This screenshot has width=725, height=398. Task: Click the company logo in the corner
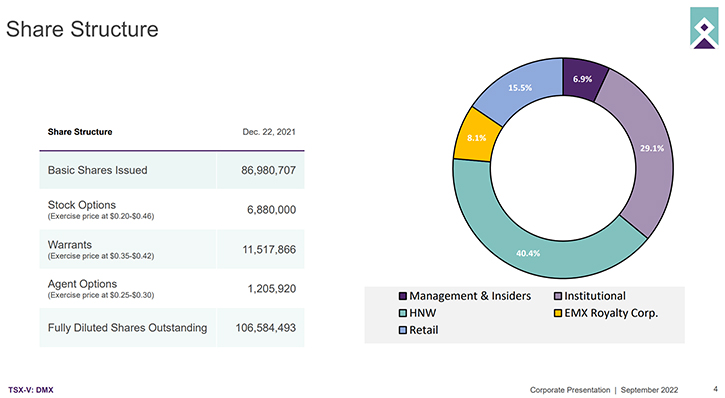click(x=704, y=28)
